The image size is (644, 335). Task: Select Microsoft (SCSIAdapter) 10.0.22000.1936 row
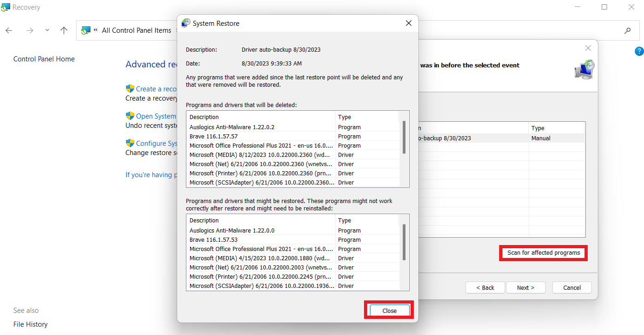[x=293, y=286]
